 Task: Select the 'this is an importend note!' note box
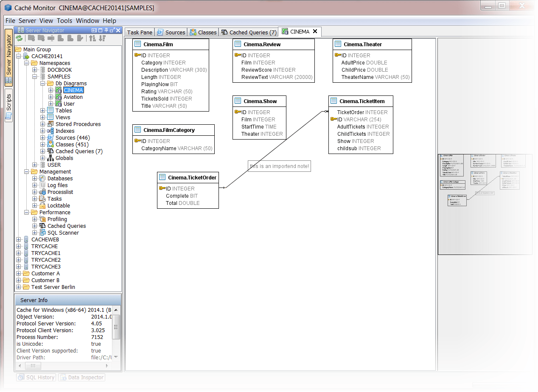(x=279, y=166)
